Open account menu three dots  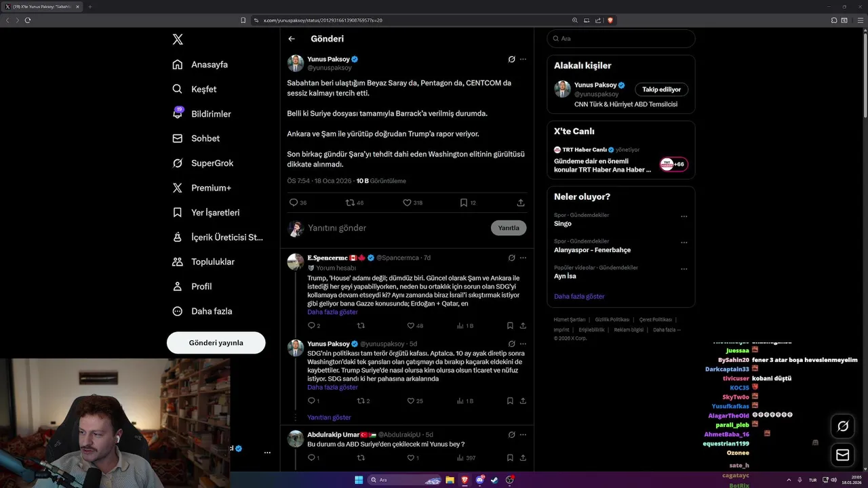tap(267, 452)
